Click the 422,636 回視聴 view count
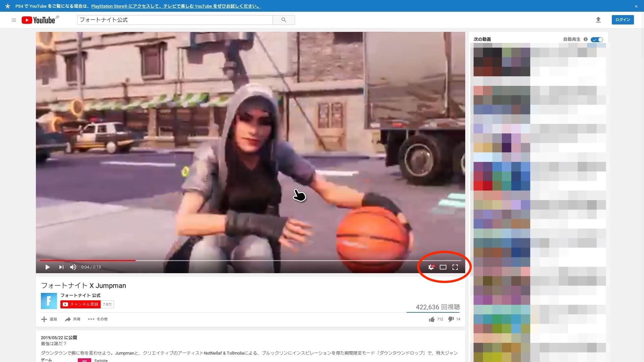 pyautogui.click(x=438, y=307)
